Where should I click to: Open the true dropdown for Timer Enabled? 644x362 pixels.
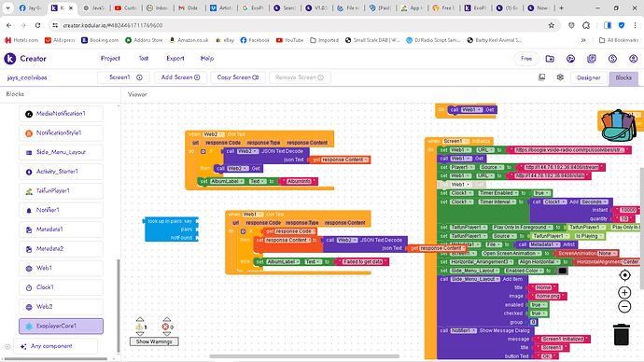pos(541,193)
